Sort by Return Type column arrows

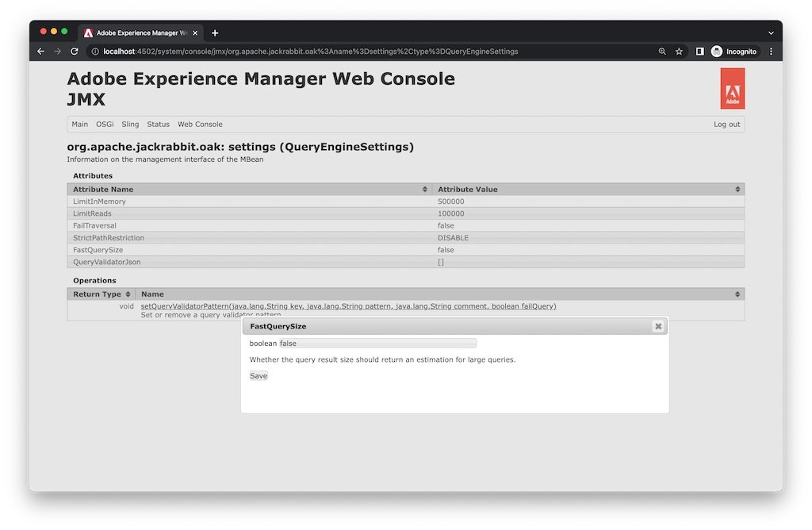click(x=128, y=294)
